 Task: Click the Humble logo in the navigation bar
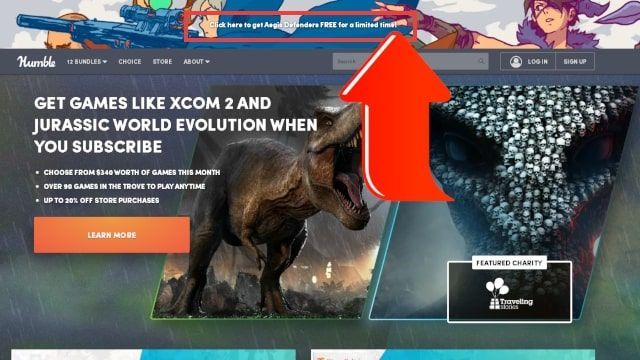36,62
